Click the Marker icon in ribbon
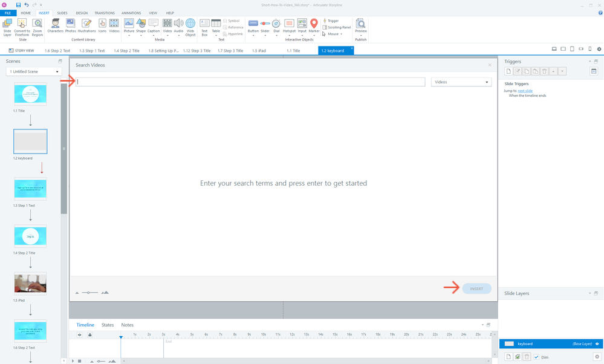Viewport: 604px width, 364px height. click(314, 25)
